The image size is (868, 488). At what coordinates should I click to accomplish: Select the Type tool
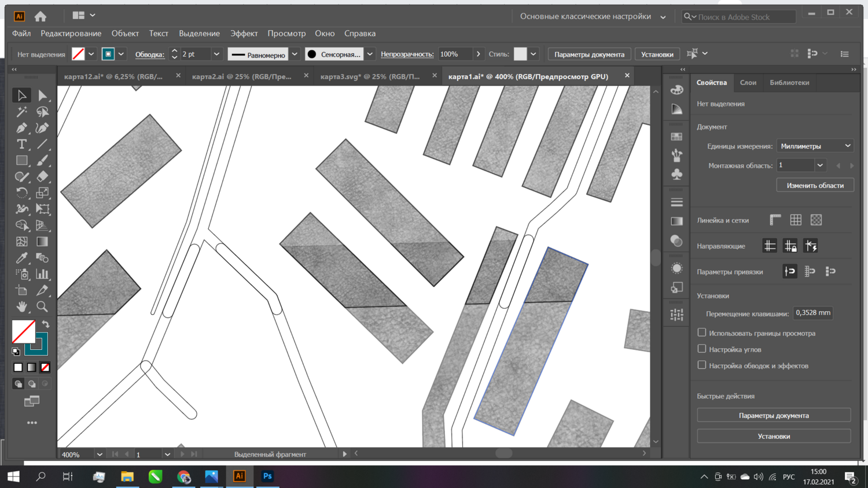coord(21,144)
